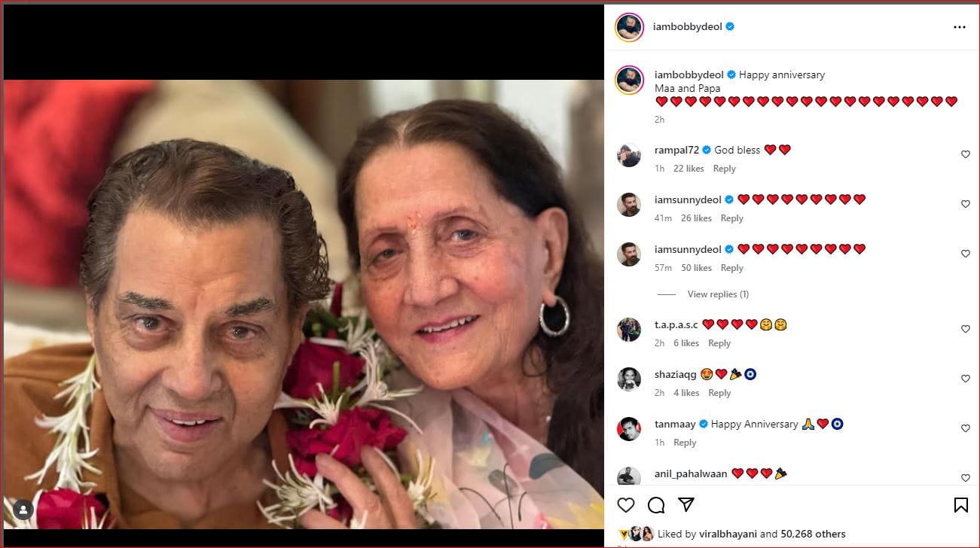Like rampal72's comment heart
Screen dimensions: 980x548
click(x=965, y=154)
